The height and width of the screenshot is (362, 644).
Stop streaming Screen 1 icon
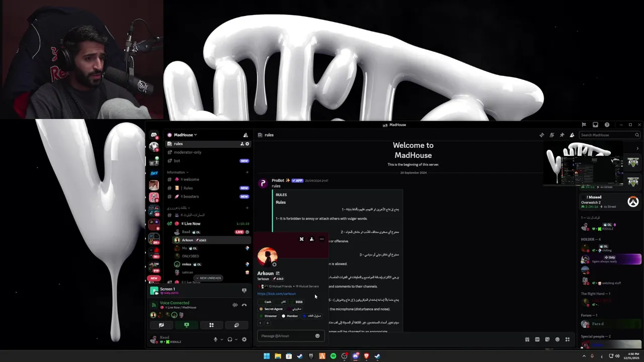tap(244, 291)
